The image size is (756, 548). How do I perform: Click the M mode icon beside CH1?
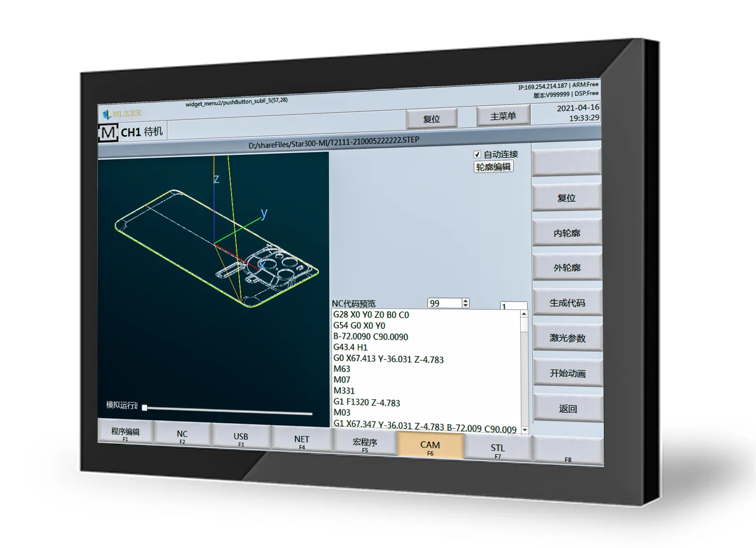108,133
